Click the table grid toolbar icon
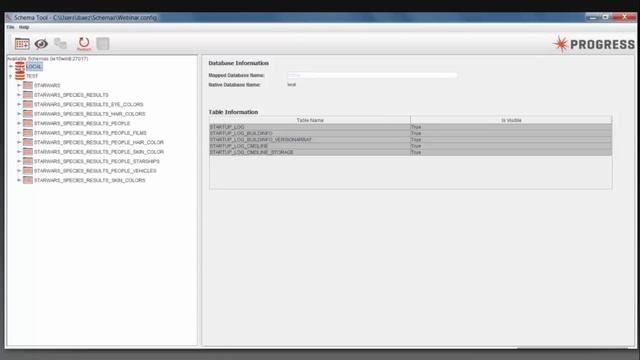 click(22, 44)
